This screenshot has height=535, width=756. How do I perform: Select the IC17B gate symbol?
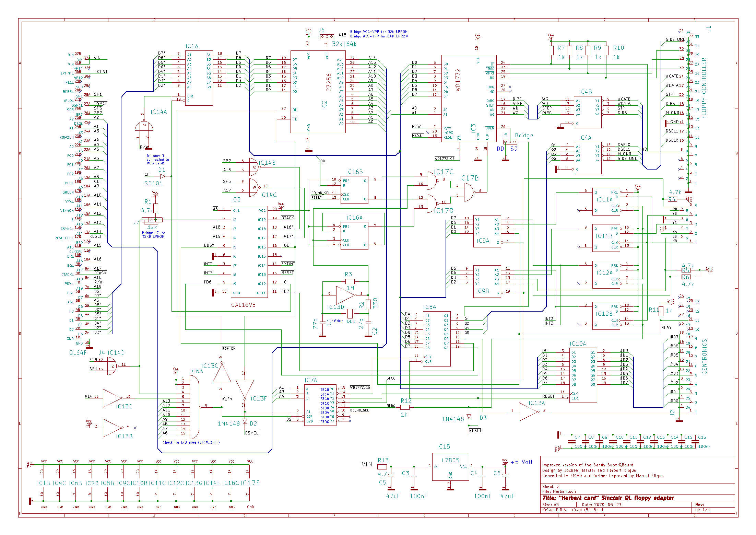click(x=469, y=191)
